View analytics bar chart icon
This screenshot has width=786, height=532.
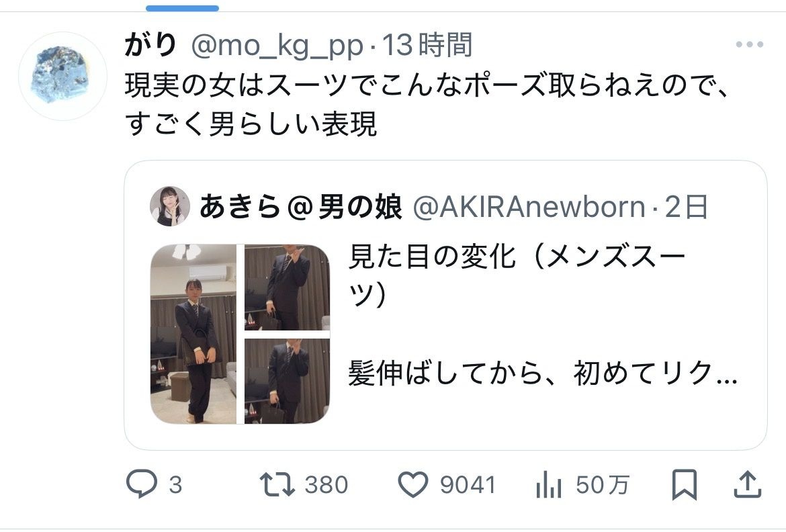tap(548, 485)
